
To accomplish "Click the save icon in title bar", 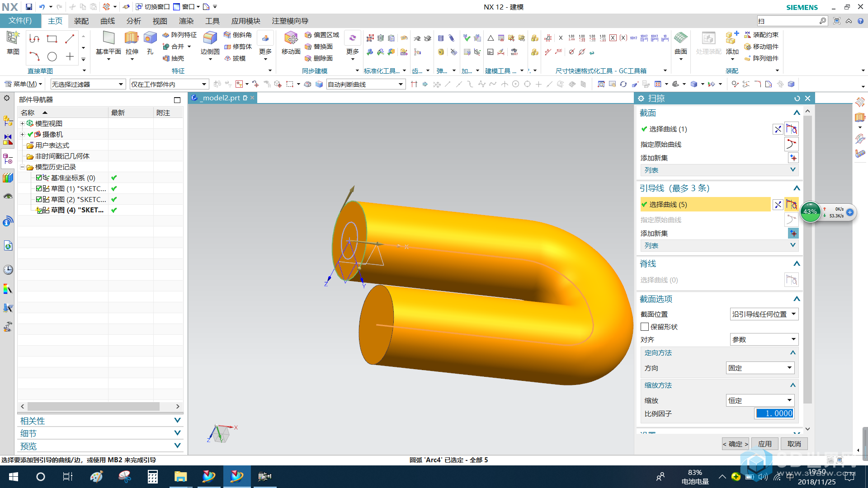I will point(28,7).
